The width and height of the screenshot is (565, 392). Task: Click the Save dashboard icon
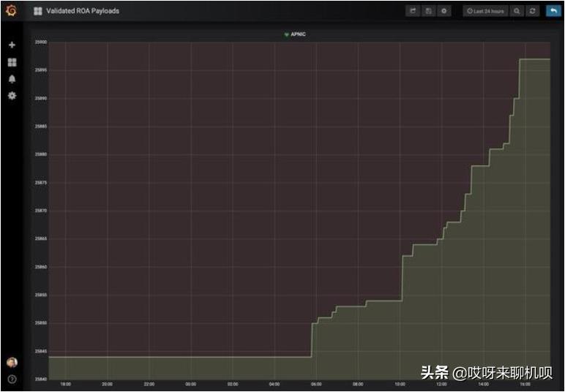[x=428, y=11]
